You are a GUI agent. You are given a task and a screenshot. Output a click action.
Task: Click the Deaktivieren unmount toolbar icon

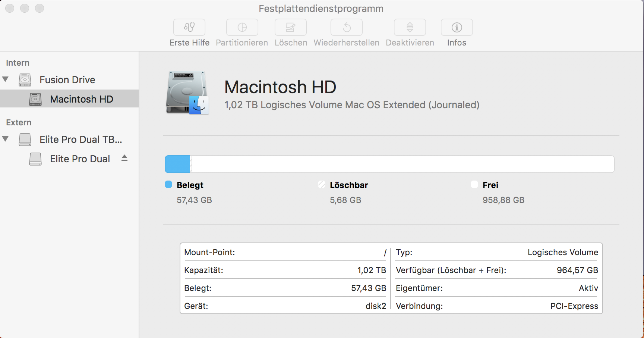tap(410, 28)
